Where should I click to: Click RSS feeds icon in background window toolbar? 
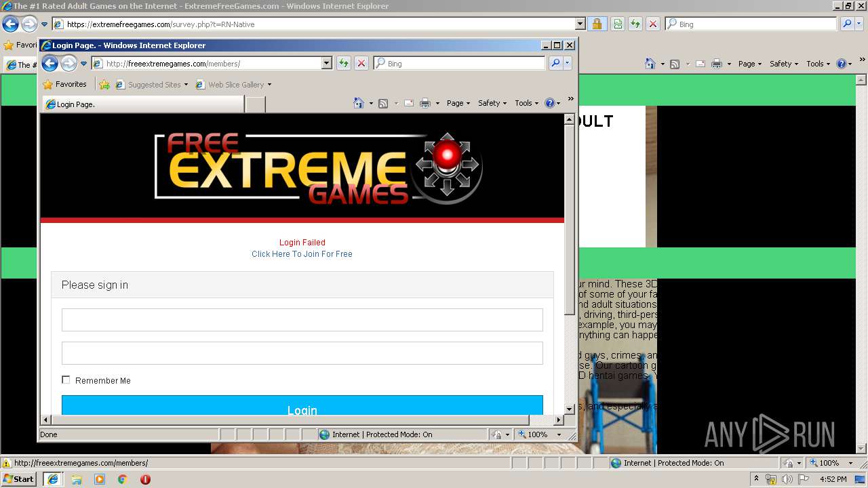tap(675, 64)
